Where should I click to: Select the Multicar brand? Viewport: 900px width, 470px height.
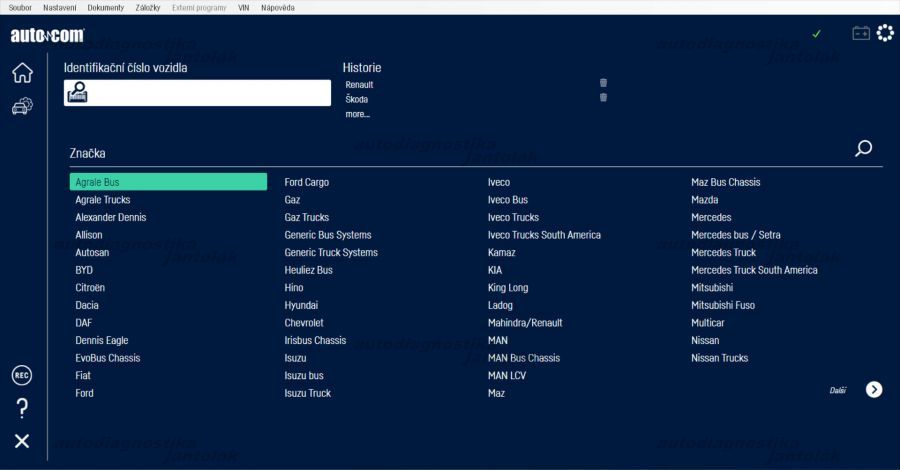pos(708,323)
